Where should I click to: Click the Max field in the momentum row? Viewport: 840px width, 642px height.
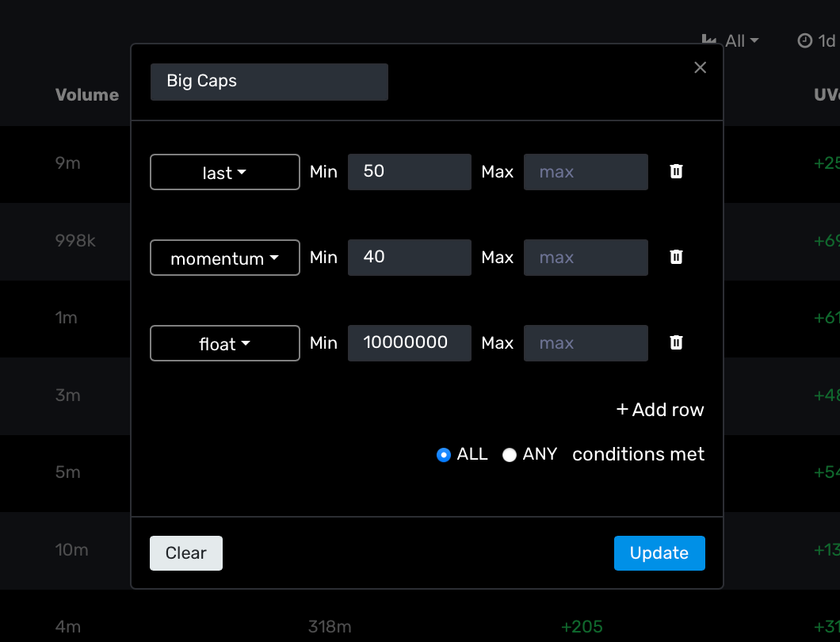(x=586, y=258)
